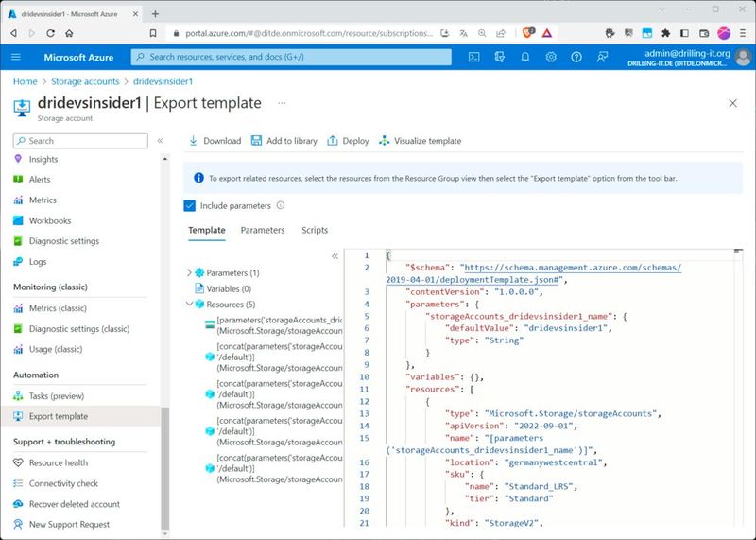The width and height of the screenshot is (756, 540).
Task: Collapse the left navigation menu
Action: [160, 141]
